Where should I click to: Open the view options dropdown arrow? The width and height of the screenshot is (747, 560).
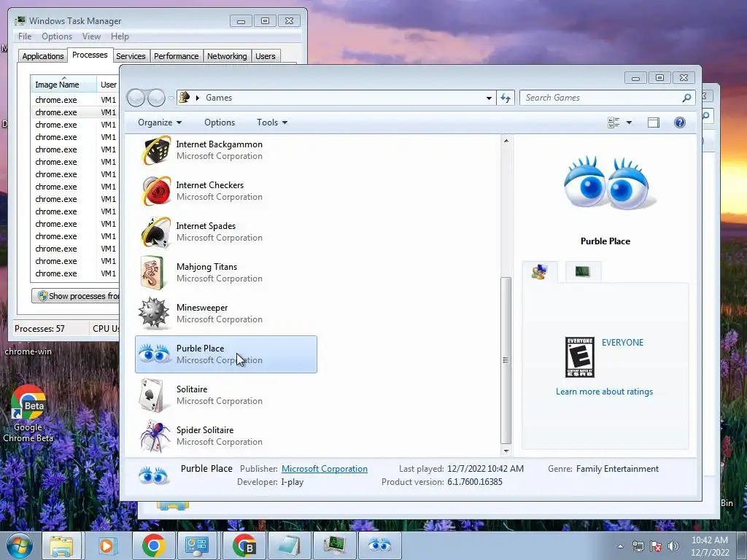point(629,122)
